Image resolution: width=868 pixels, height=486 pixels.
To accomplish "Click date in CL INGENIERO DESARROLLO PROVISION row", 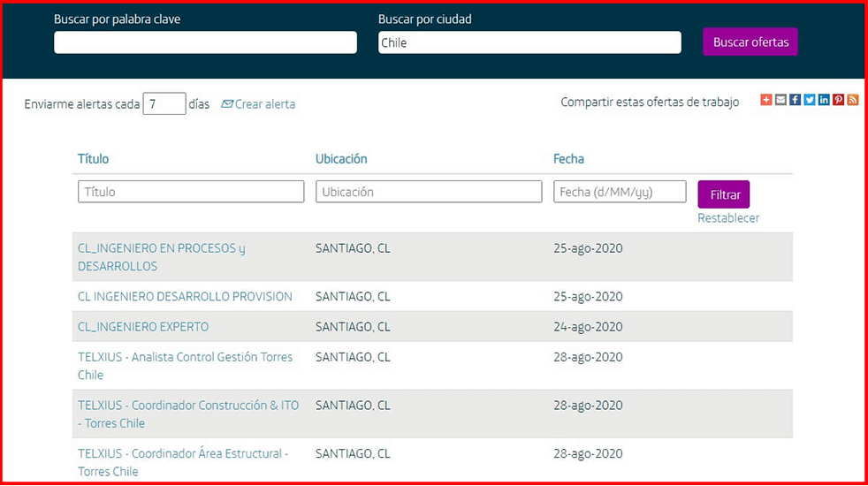I will pos(588,296).
